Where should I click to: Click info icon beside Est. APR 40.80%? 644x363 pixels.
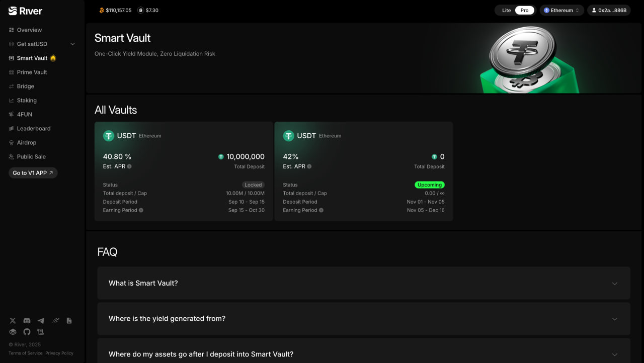129,166
